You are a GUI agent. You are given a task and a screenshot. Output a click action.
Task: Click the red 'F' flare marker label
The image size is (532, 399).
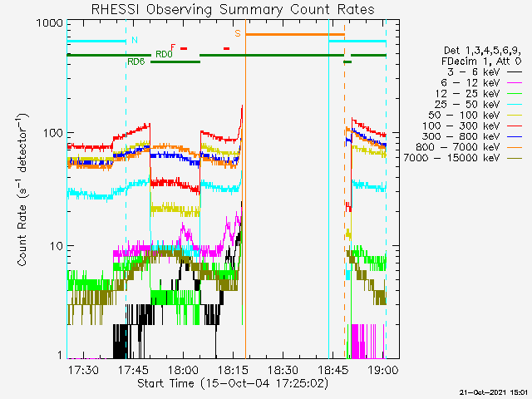tap(173, 47)
